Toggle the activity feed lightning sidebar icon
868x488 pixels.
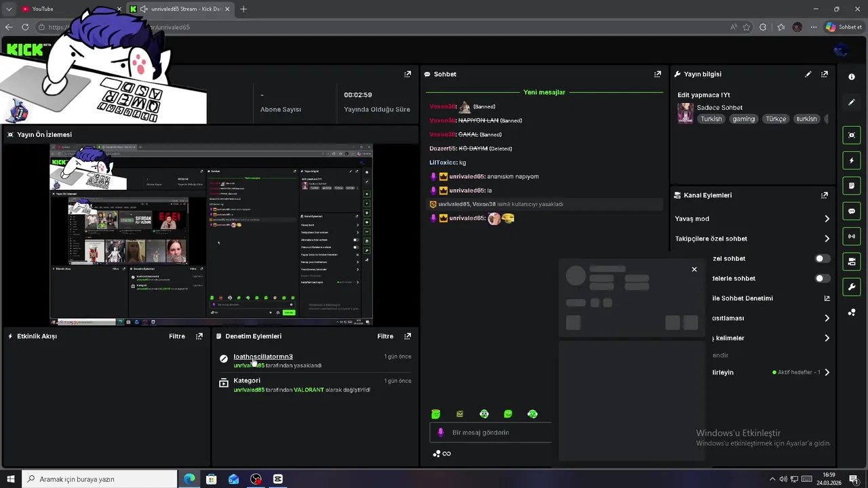pos(852,161)
